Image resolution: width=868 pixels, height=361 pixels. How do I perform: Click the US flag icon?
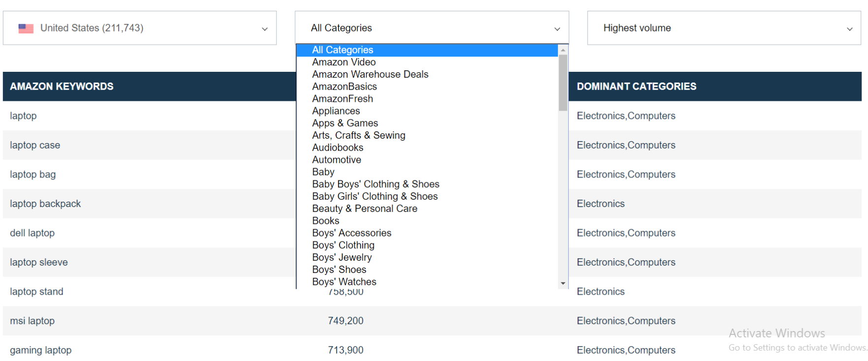pos(26,29)
